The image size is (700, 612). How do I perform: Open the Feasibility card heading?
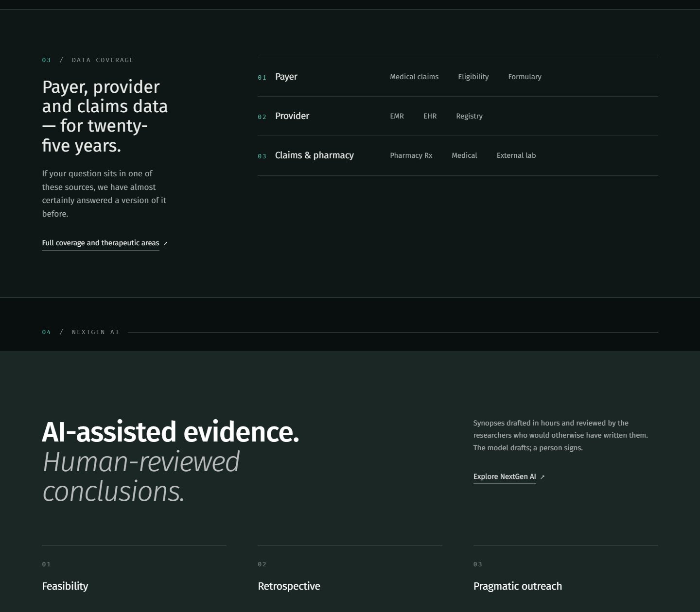pos(65,586)
